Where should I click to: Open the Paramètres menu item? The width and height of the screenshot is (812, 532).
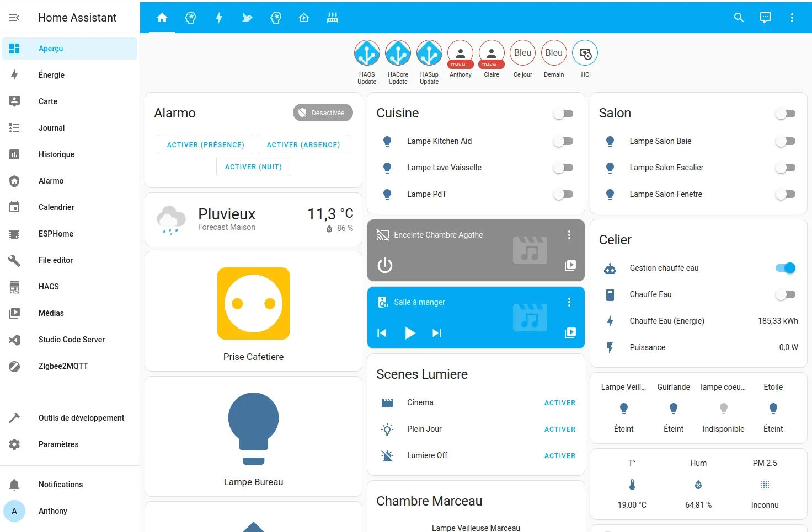click(x=58, y=444)
